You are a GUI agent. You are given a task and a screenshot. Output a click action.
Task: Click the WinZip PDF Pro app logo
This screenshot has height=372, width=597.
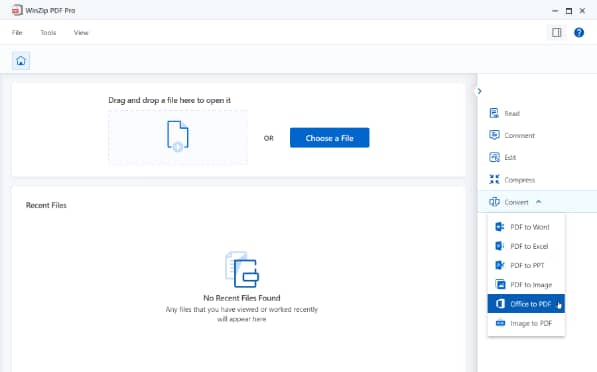[17, 10]
